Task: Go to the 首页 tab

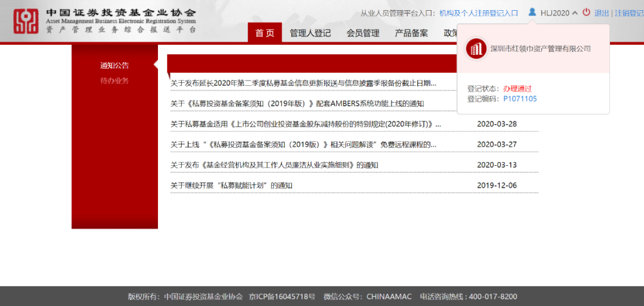Action: (265, 33)
